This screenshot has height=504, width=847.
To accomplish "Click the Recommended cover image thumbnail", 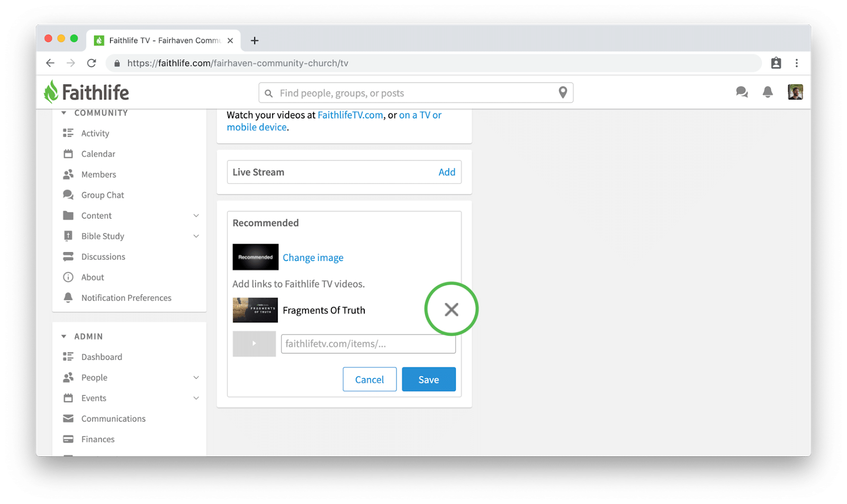I will click(256, 257).
